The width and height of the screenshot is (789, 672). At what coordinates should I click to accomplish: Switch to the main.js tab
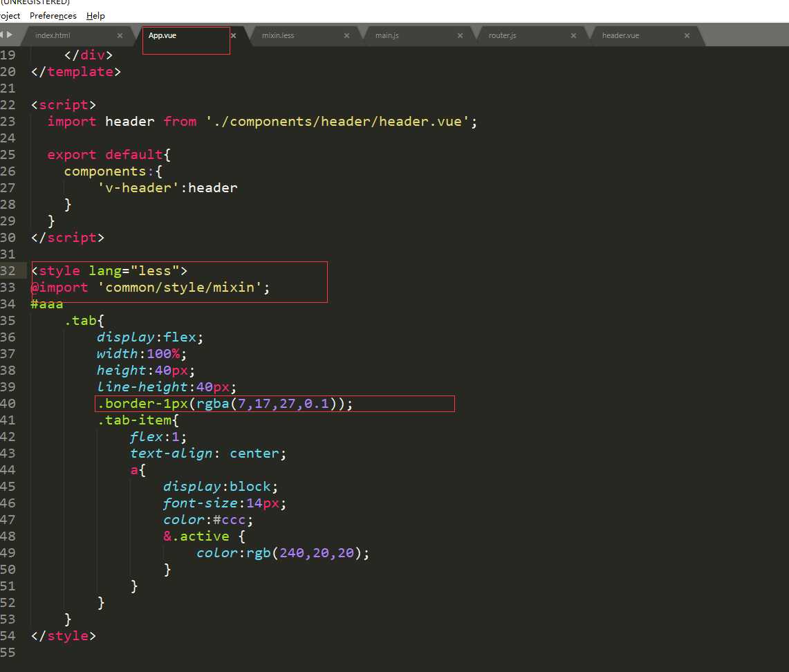pos(387,35)
